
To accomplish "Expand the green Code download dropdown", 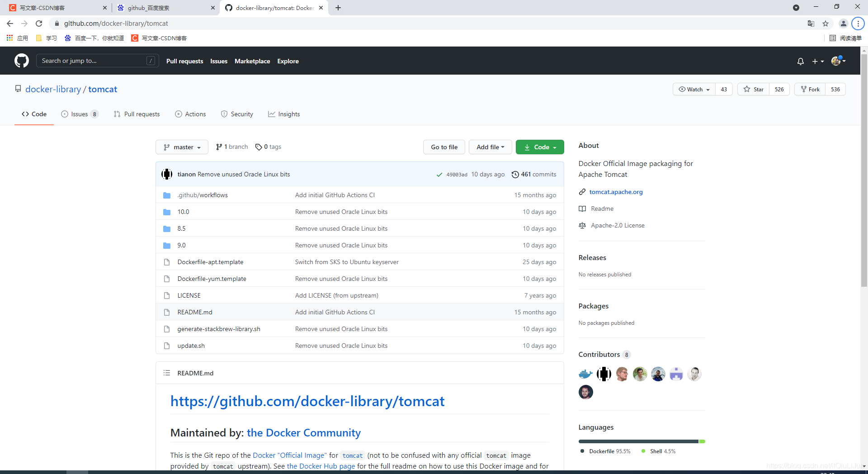I will click(x=540, y=147).
